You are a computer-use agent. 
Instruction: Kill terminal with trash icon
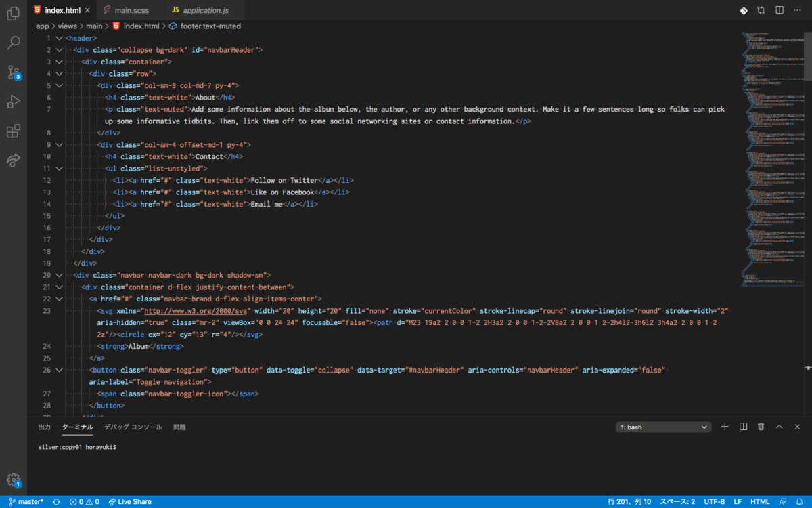pyautogui.click(x=761, y=427)
